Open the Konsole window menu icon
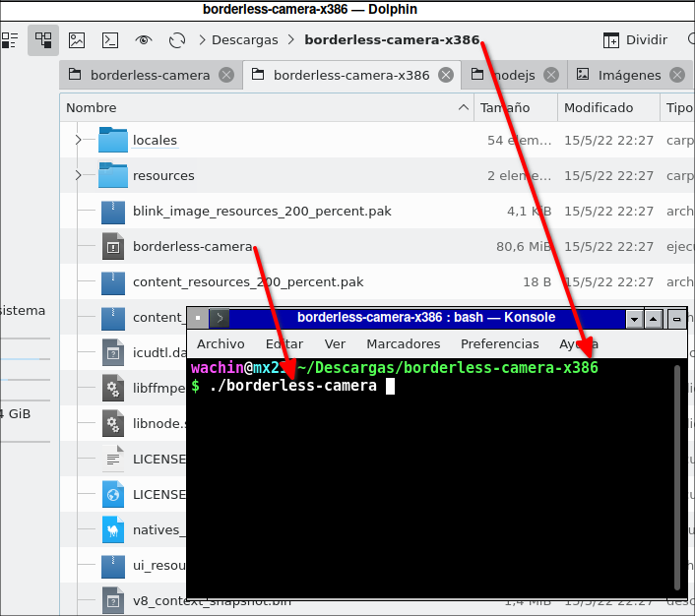695x616 pixels. (x=198, y=318)
